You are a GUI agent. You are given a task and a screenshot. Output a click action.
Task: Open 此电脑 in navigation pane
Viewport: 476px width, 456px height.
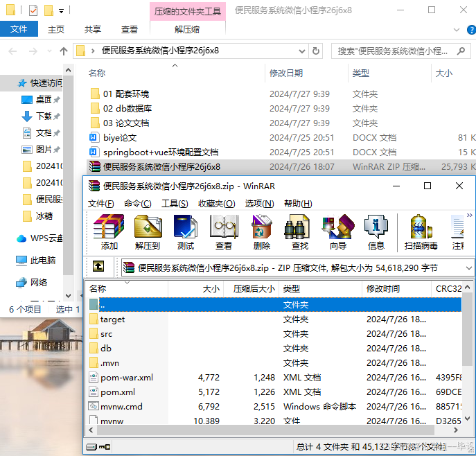pos(36,260)
